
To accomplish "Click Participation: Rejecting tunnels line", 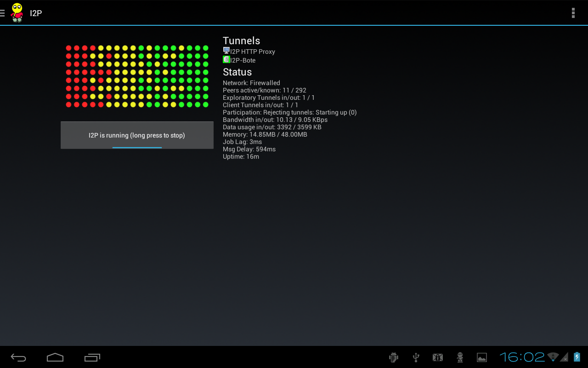I will tap(290, 112).
